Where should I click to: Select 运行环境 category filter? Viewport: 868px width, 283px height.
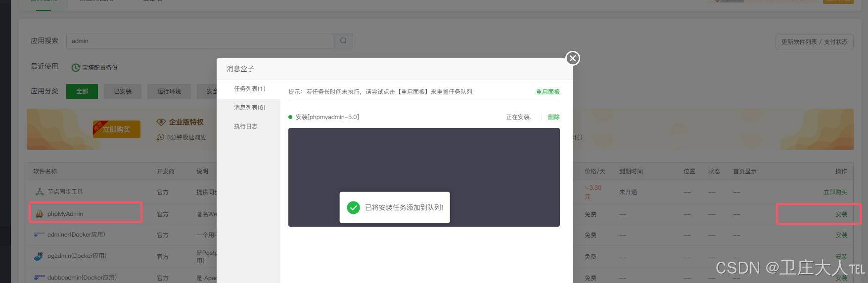click(169, 91)
